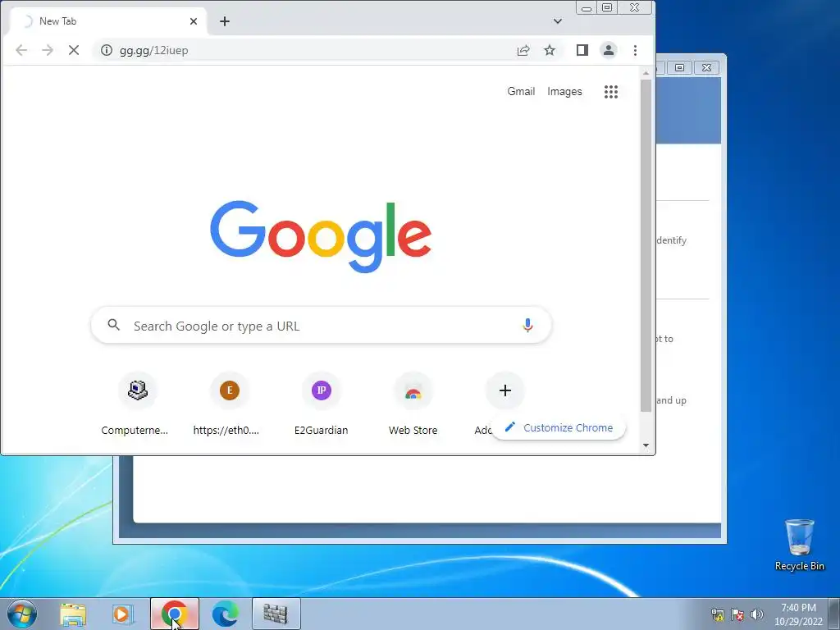The height and width of the screenshot is (630, 840).
Task: Click the magnifier icon in search box
Action: (x=113, y=325)
